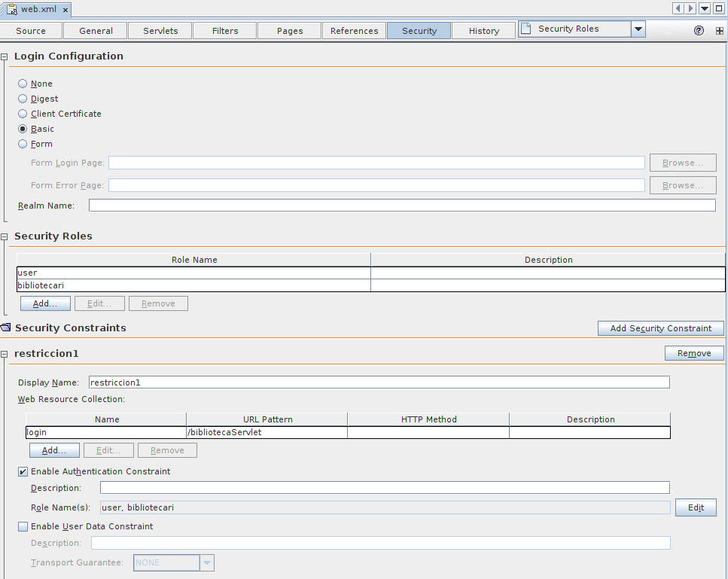The width and height of the screenshot is (728, 579).
Task: Toggle Enable User Data Constraint checkbox
Action: 23,526
